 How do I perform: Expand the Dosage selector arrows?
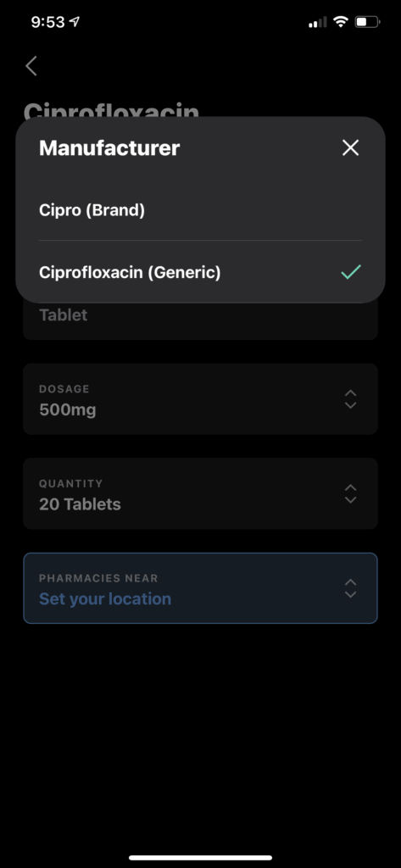click(x=350, y=398)
